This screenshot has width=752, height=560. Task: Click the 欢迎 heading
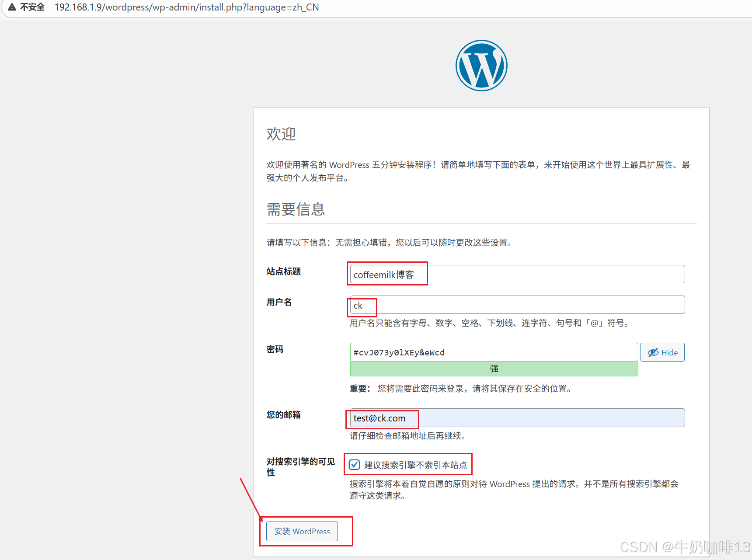(x=281, y=134)
